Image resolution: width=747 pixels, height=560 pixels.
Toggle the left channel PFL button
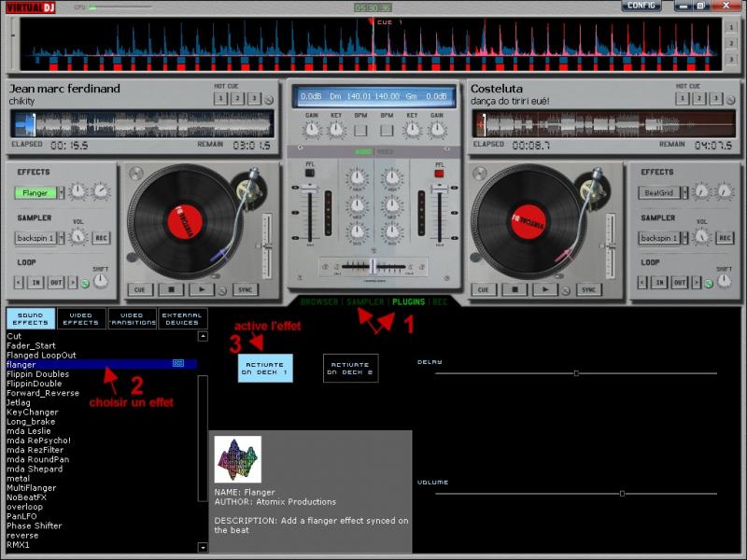click(x=310, y=173)
